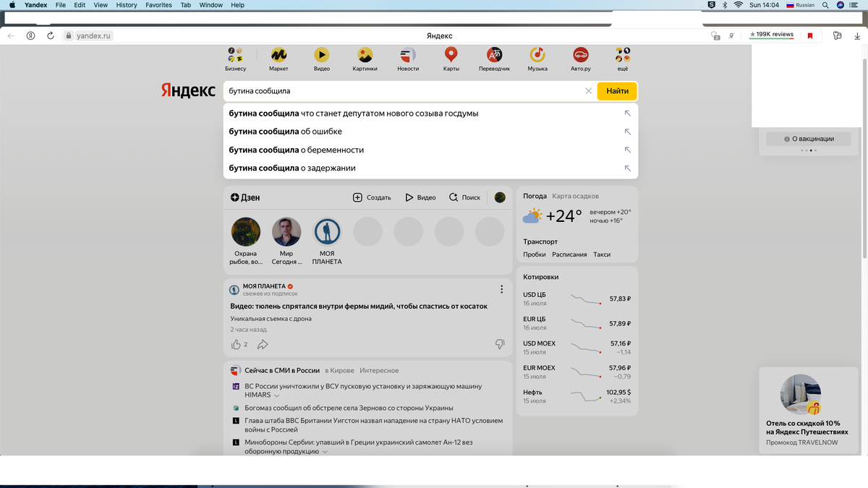The width and height of the screenshot is (868, 488).
Task: Open Дзен profile avatar
Action: click(500, 197)
